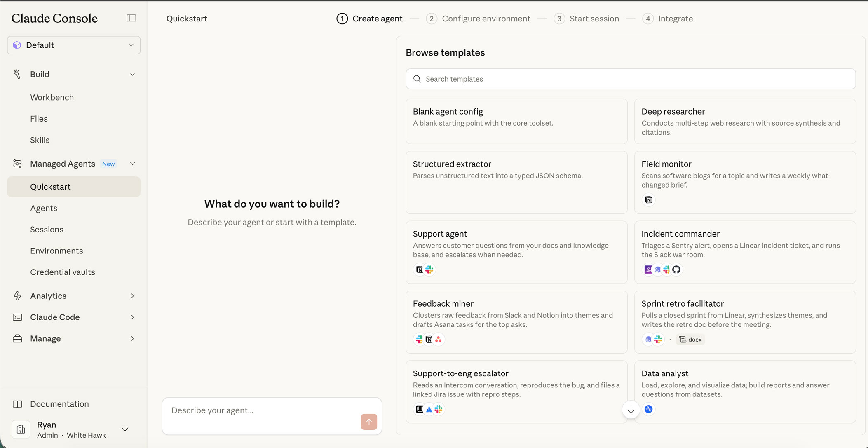Expand the Analytics section

click(132, 296)
